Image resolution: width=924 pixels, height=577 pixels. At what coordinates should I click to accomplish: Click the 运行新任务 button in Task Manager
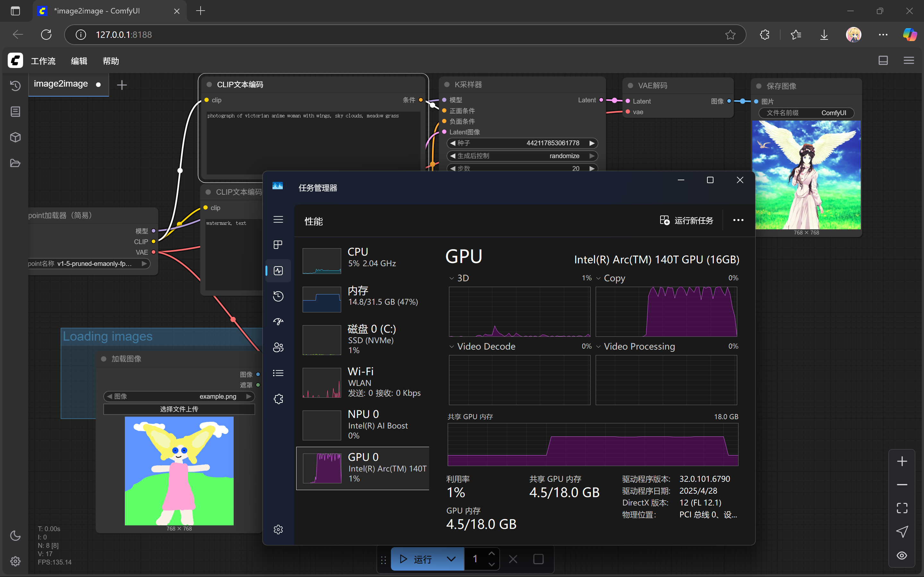[687, 220]
